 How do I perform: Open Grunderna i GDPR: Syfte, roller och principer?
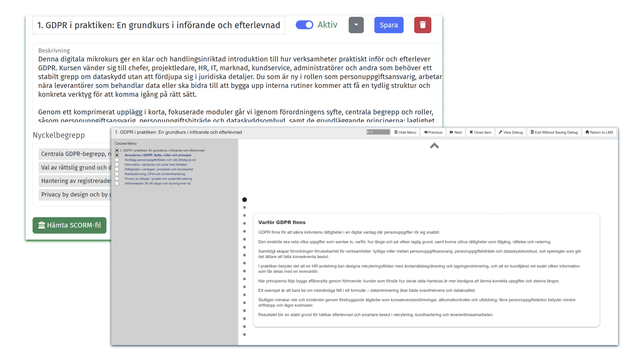pos(158,155)
